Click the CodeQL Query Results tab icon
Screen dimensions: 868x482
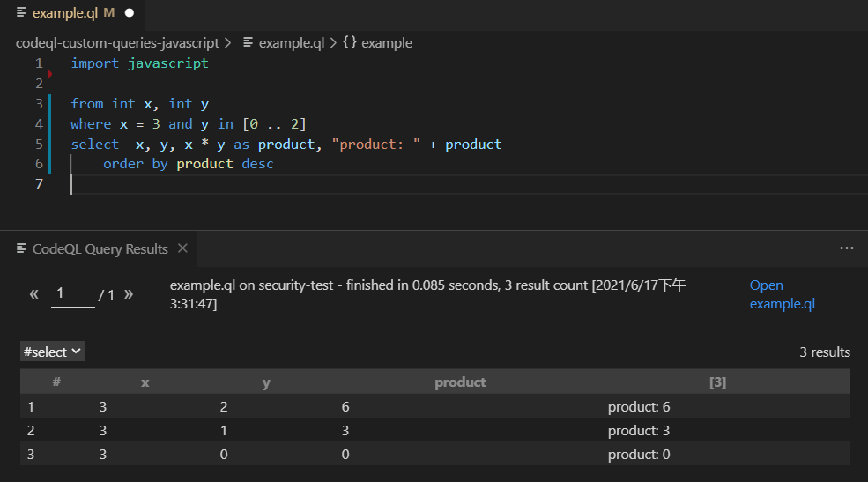pos(21,248)
